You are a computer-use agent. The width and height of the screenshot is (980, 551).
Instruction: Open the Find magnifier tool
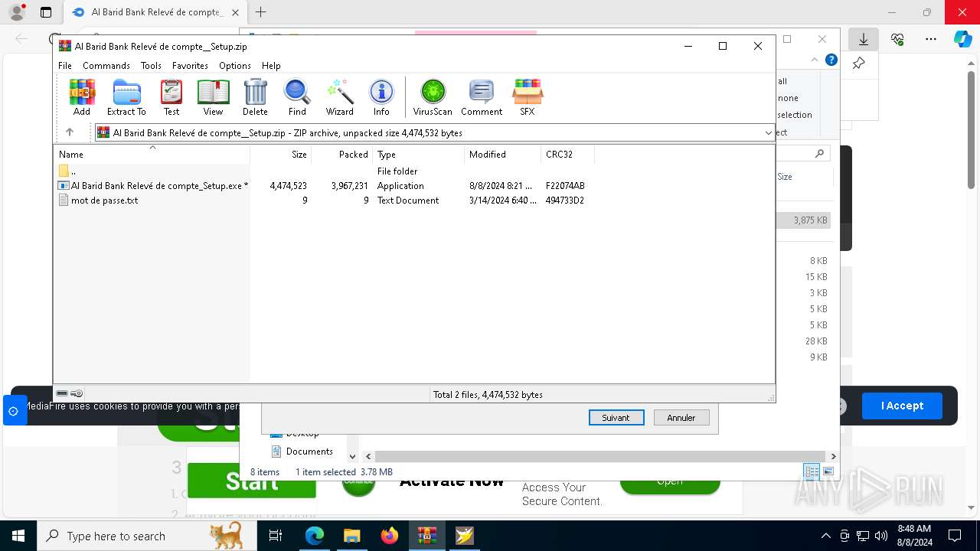[x=297, y=97]
